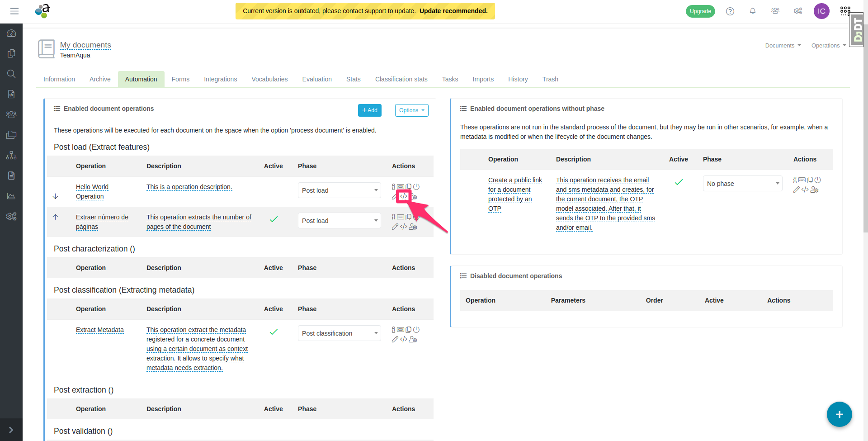
Task: Click the floating blue plus button
Action: click(839, 414)
